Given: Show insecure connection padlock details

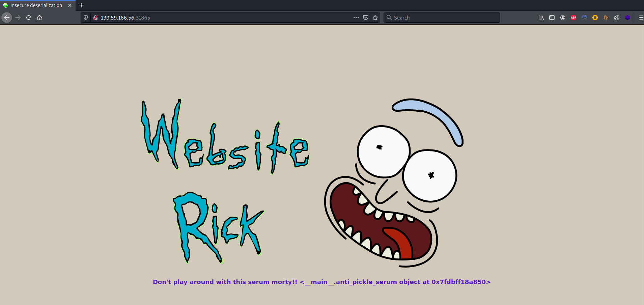Looking at the screenshot, I should tap(95, 18).
